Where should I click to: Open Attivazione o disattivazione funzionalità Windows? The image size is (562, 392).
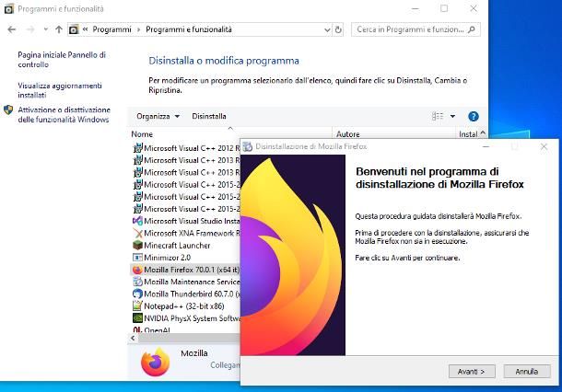(64, 114)
